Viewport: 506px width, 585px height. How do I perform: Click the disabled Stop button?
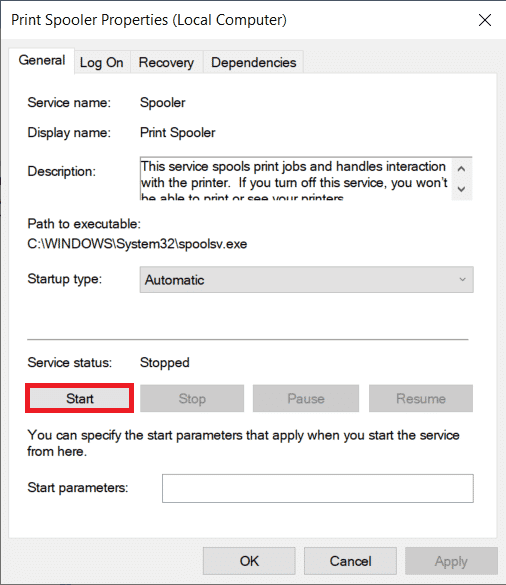(x=192, y=398)
